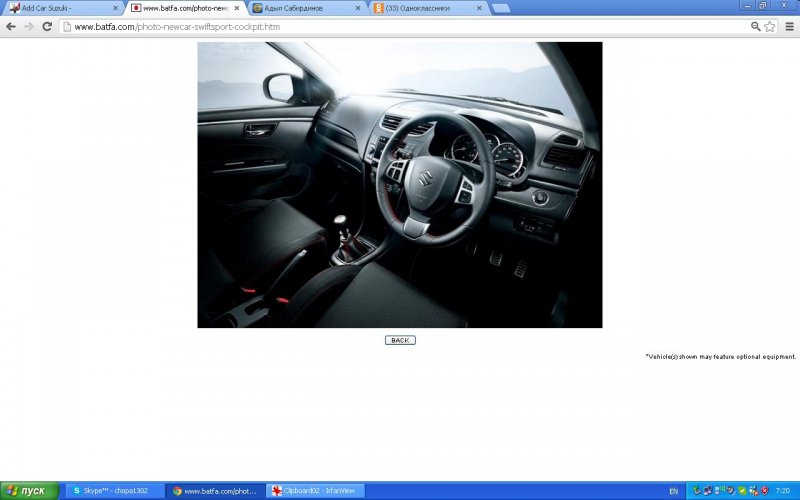The width and height of the screenshot is (800, 500).
Task: Click the Swift Sport cockpit photo
Action: click(399, 185)
